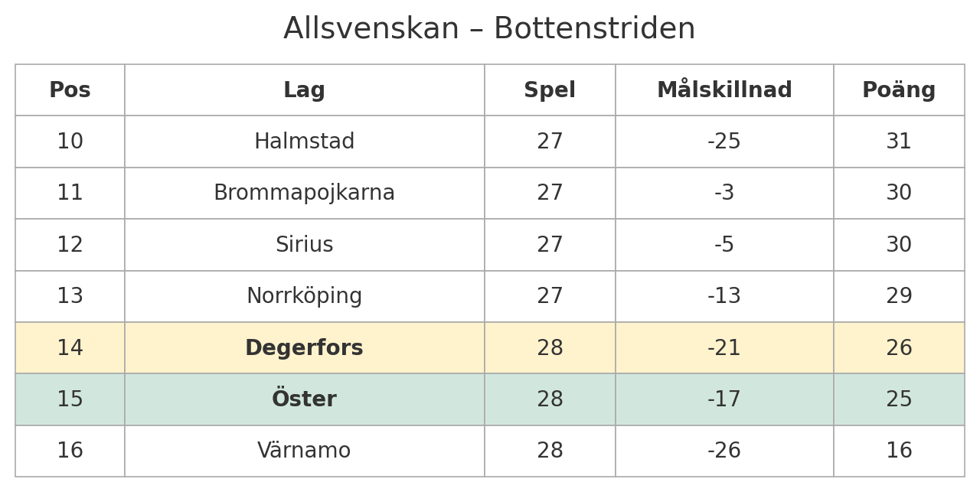This screenshot has width=980, height=492.
Task: Click the highlighted Degerfors team name
Action: tap(304, 348)
